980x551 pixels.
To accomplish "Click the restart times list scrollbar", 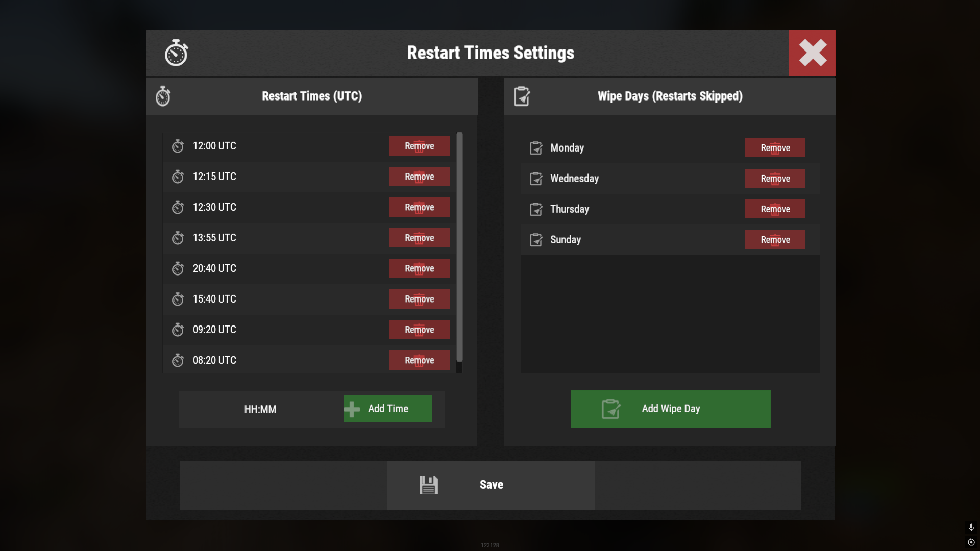I will click(459, 247).
